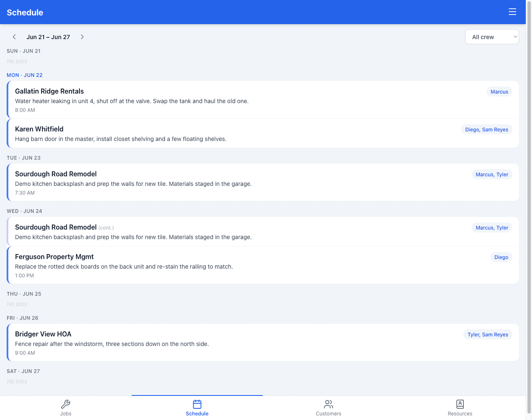
Task: Click Marcus, Tyler tag on Wednesday's job
Action: (492, 228)
